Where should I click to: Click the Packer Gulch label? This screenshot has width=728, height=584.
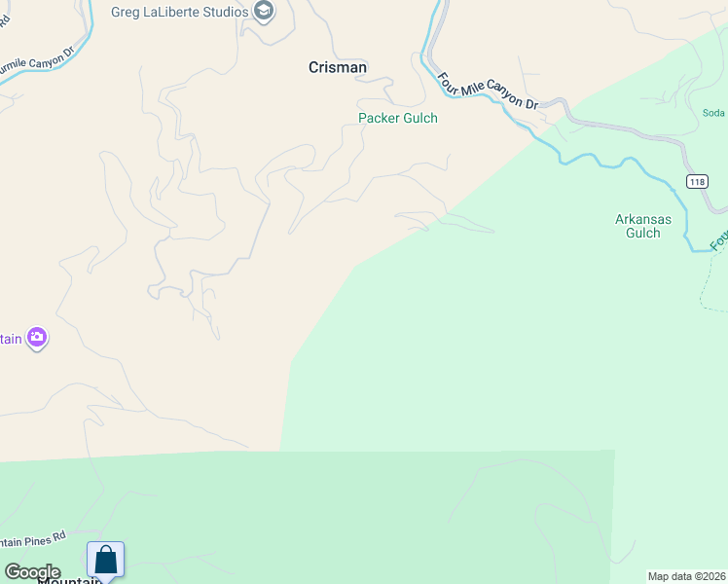[x=398, y=118]
